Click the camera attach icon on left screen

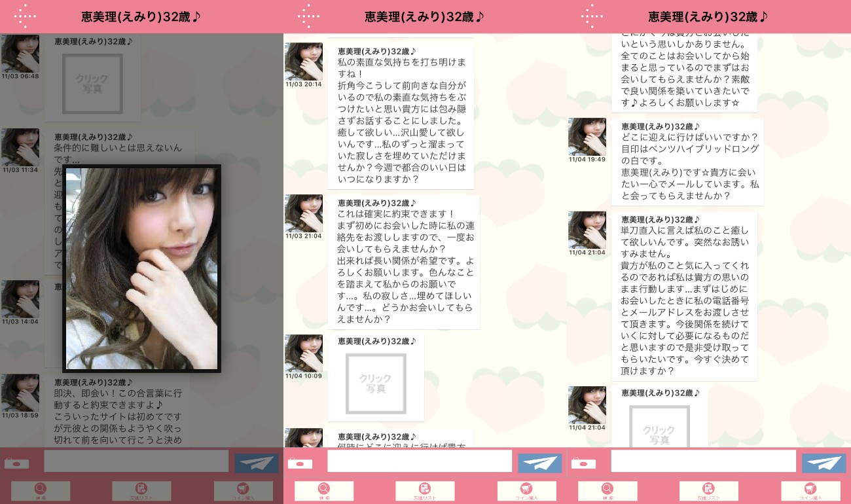point(16,463)
